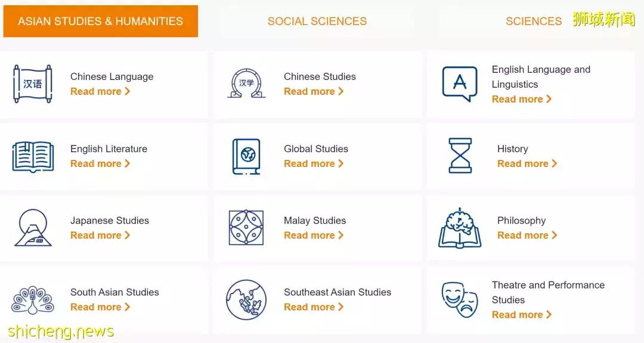Screen dimensions: 644x343
Task: Select Asian Studies & Humanities tab
Action: click(x=101, y=21)
